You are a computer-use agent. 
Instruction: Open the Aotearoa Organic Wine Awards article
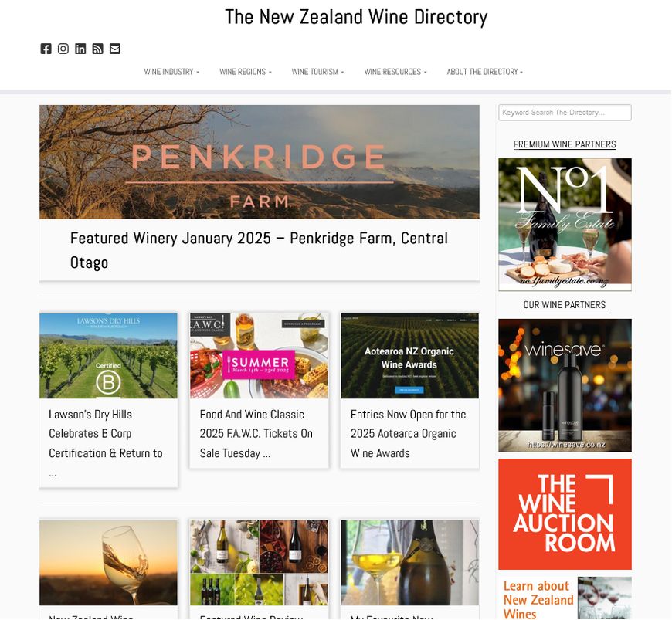coord(409,434)
